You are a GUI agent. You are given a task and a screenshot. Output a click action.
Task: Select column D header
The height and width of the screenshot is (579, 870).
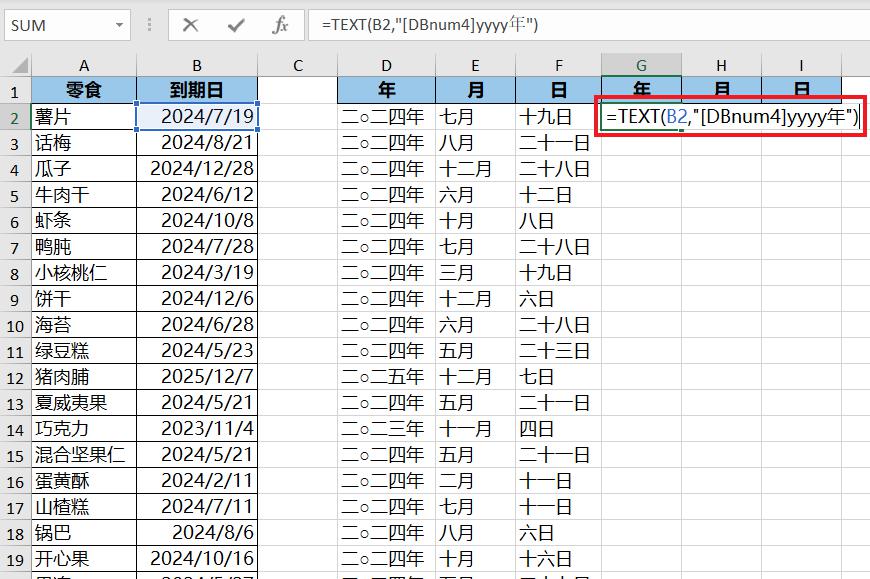(x=387, y=65)
